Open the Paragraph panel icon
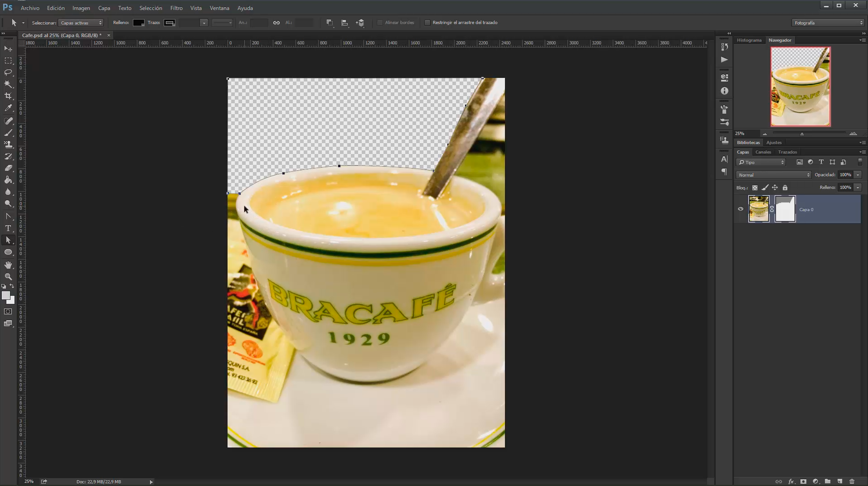868x486 pixels. click(x=724, y=172)
